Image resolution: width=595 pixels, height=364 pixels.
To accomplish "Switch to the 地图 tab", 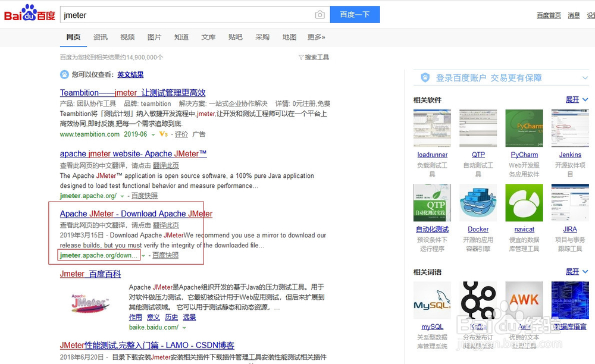I will [x=289, y=37].
